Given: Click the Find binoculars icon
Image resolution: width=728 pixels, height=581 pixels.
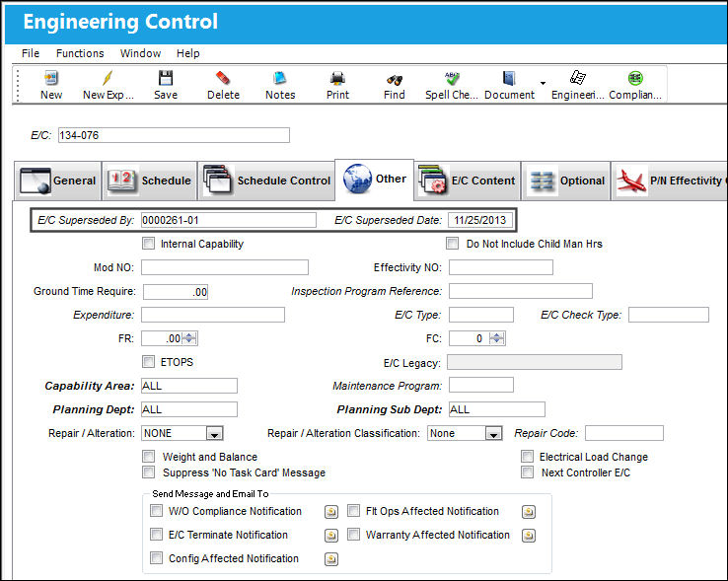Looking at the screenshot, I should click(395, 80).
